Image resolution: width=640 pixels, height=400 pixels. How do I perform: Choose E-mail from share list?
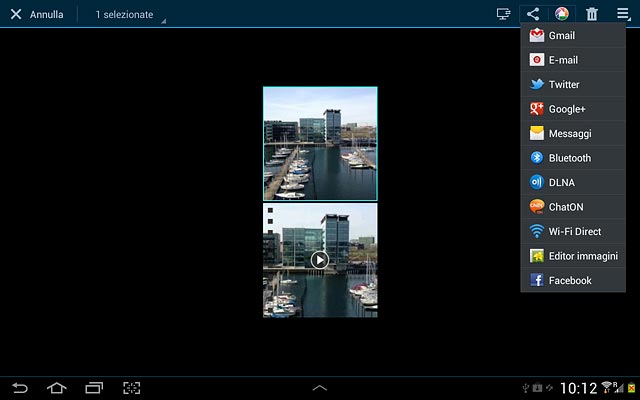(573, 60)
